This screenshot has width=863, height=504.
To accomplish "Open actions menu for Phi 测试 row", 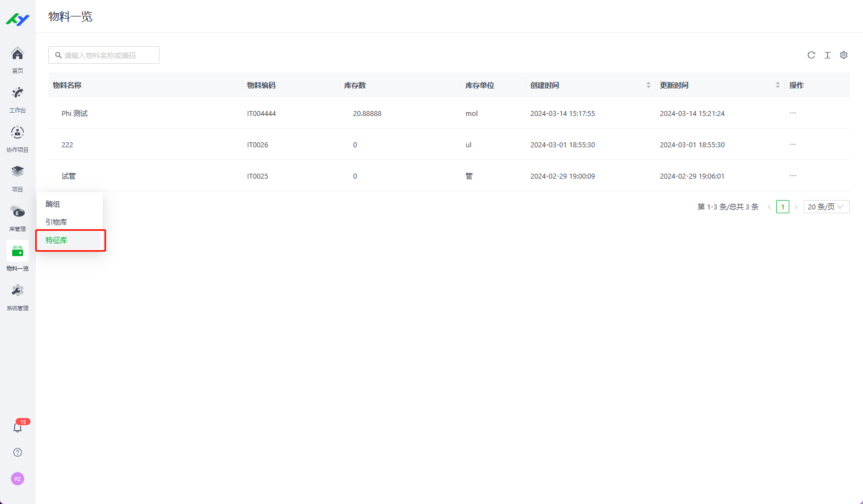I will pos(793,113).
